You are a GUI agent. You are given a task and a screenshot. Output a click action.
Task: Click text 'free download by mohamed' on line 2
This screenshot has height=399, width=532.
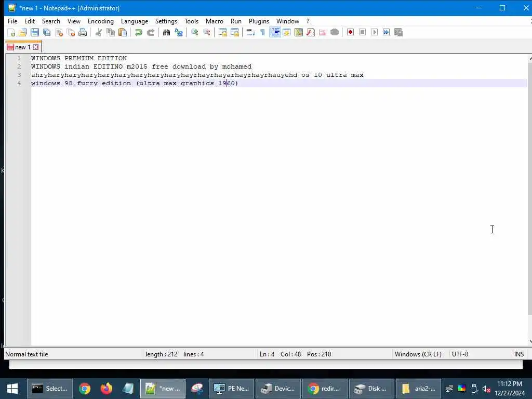(x=202, y=66)
